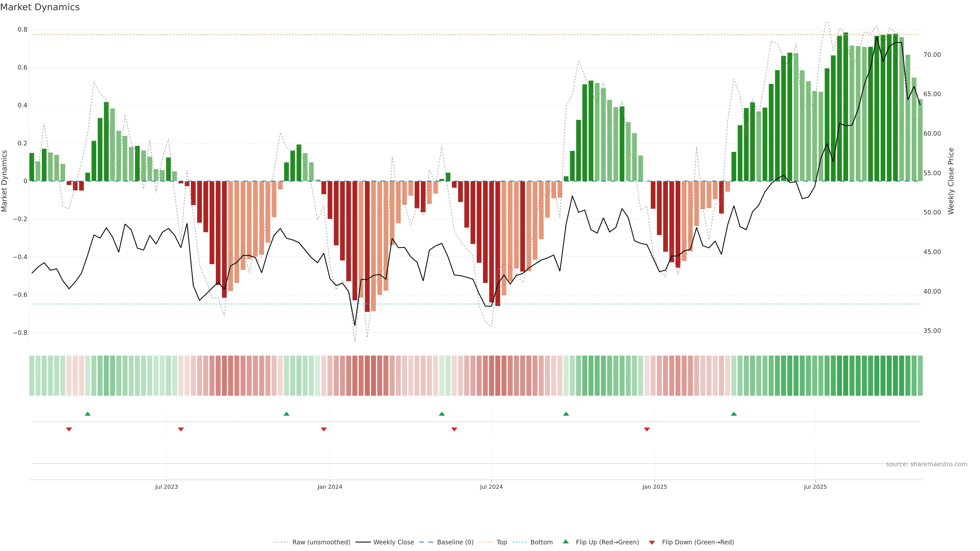This screenshot has width=980, height=551.
Task: Toggle the Raw (unsmoothed) legend entry
Action: tap(321, 542)
